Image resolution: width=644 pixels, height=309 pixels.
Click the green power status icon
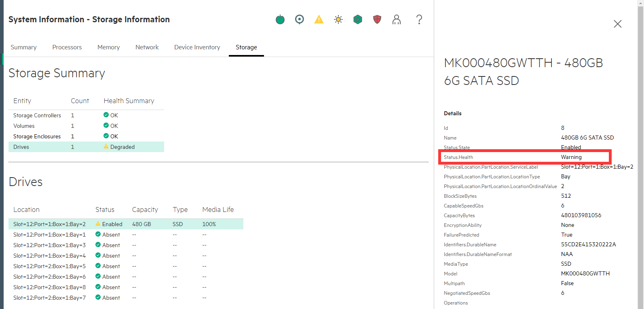pyautogui.click(x=280, y=19)
